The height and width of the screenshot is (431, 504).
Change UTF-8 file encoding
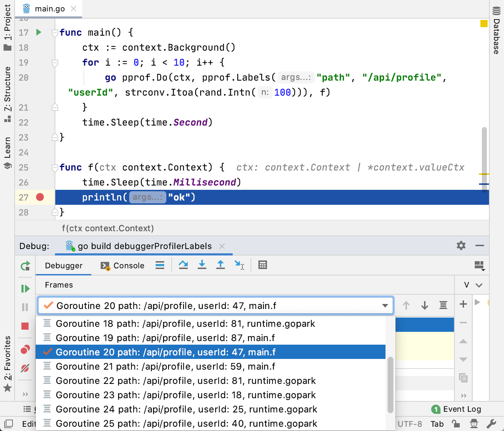click(410, 424)
